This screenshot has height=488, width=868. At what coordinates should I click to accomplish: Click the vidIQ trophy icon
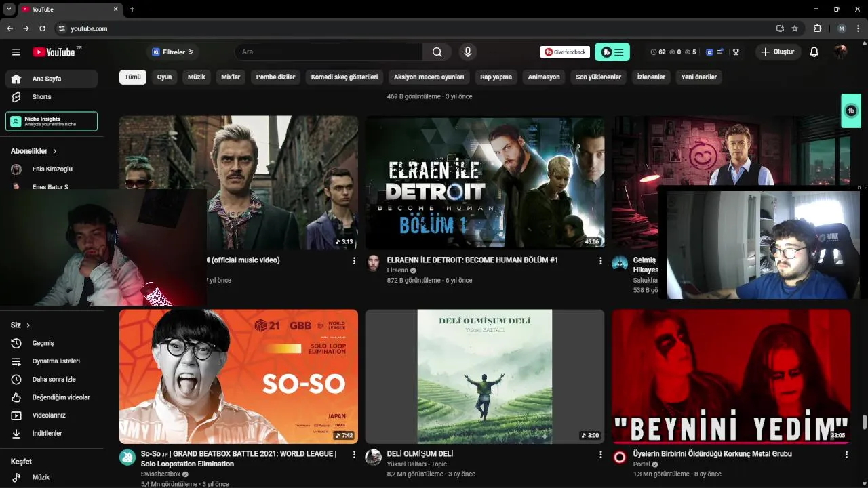(x=736, y=52)
